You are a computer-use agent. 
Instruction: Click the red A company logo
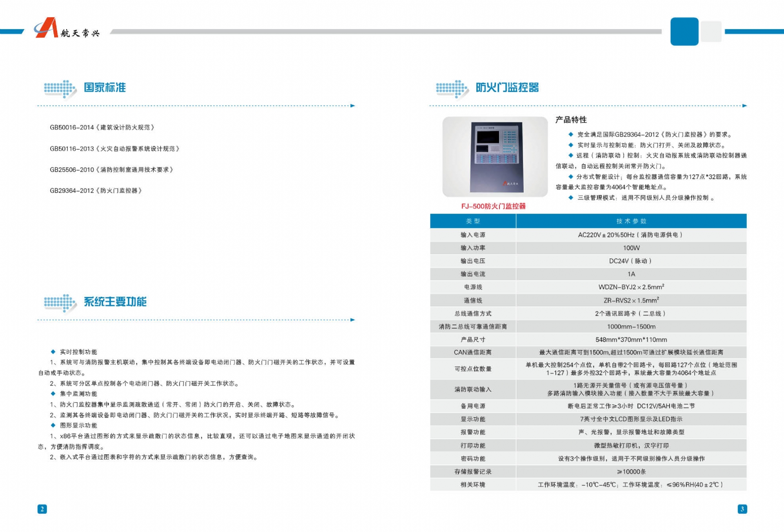[47, 28]
